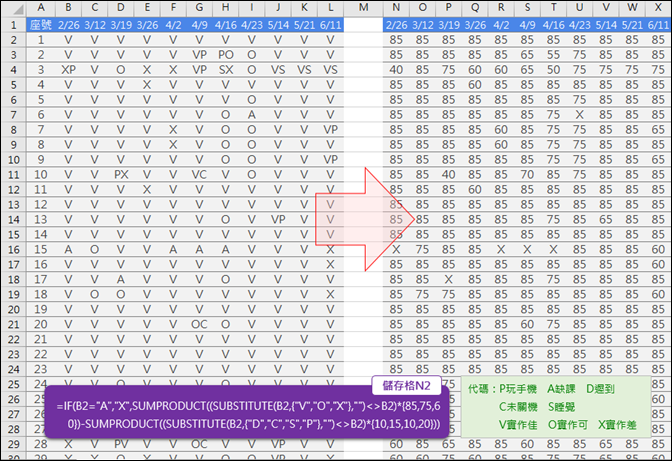The image size is (672, 461).
Task: Select the OC cell in row 21
Action: pos(199,324)
